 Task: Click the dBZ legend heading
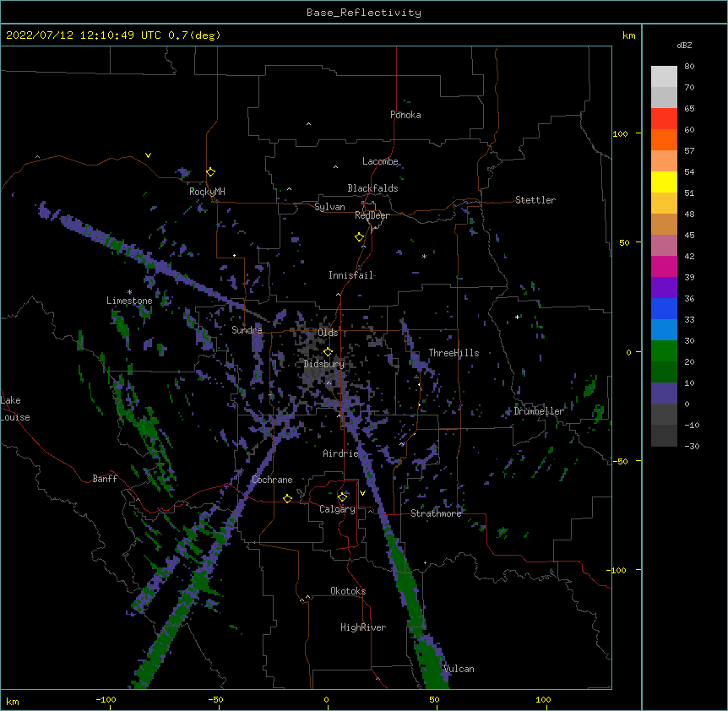click(x=684, y=46)
